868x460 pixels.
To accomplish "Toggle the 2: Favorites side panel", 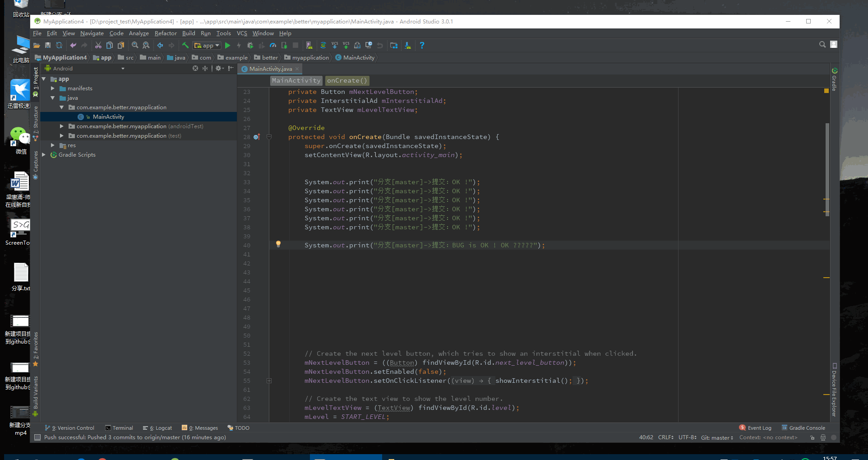I will [x=36, y=349].
